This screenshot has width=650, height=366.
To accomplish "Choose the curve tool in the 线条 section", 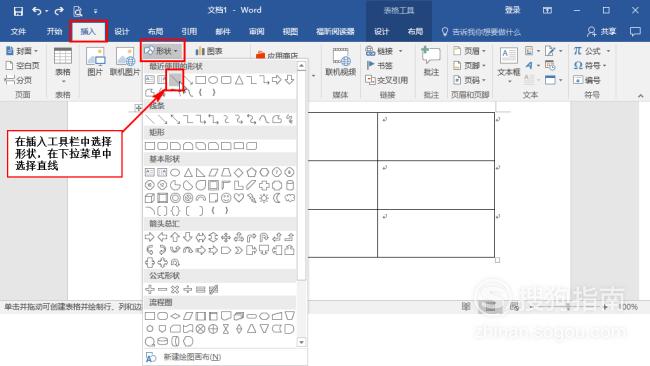I will pyautogui.click(x=264, y=119).
